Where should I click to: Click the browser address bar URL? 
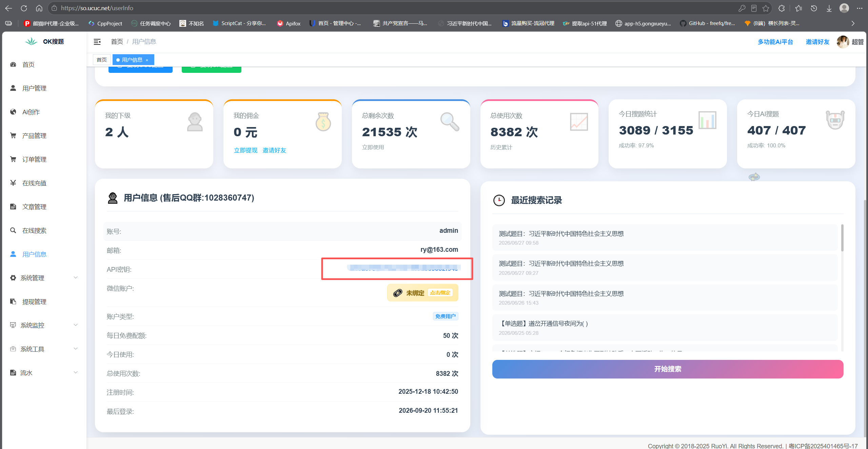click(x=97, y=8)
